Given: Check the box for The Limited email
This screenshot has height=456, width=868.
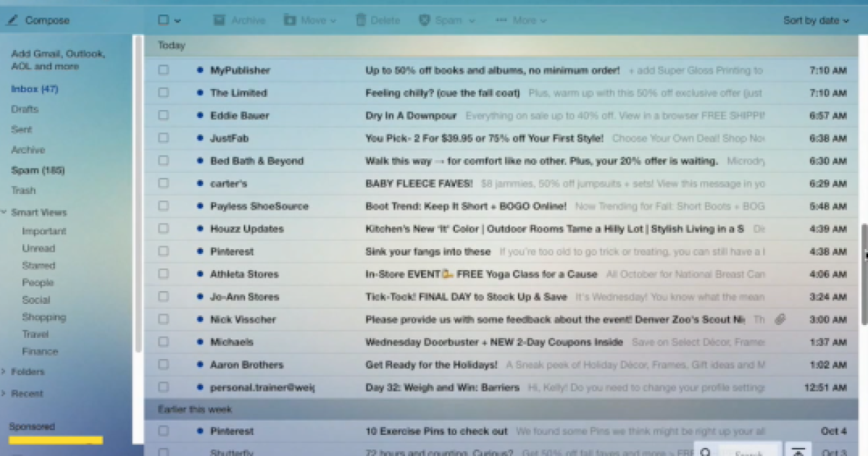Looking at the screenshot, I should coord(163,93).
